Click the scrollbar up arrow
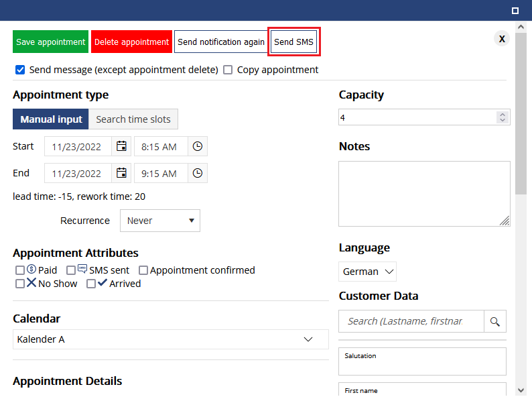Image resolution: width=532 pixels, height=399 pixels. [521, 27]
